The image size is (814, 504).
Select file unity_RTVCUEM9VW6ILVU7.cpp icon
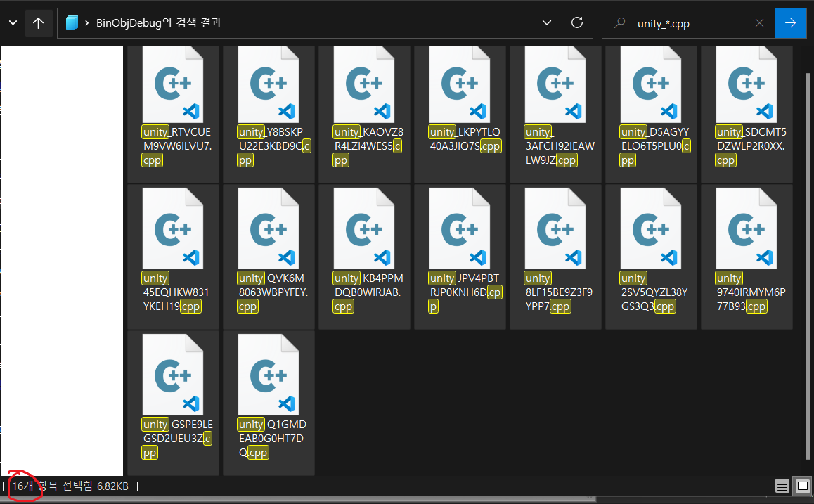pyautogui.click(x=173, y=84)
